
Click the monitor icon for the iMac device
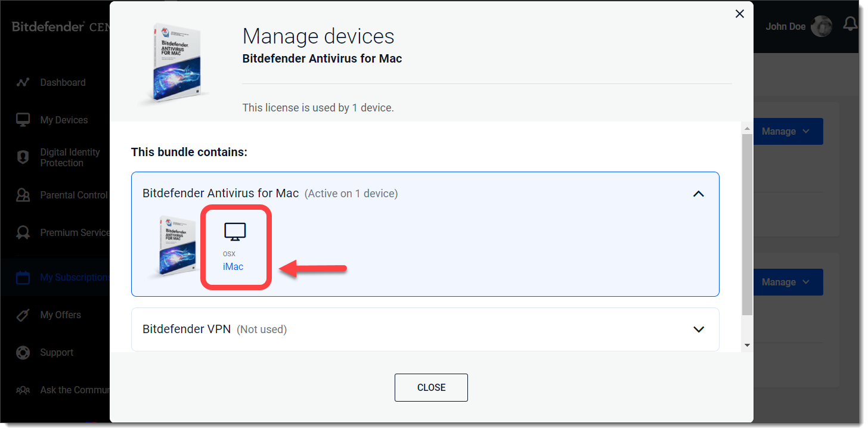coord(235,231)
